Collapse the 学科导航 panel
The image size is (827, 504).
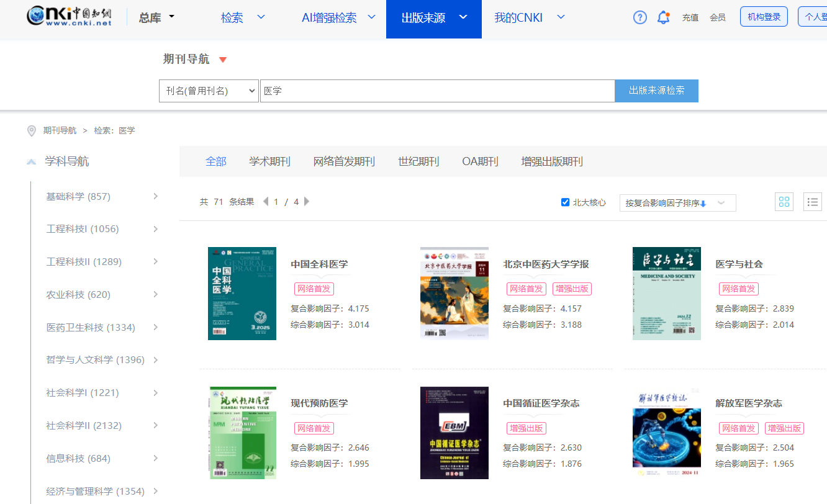tap(31, 161)
